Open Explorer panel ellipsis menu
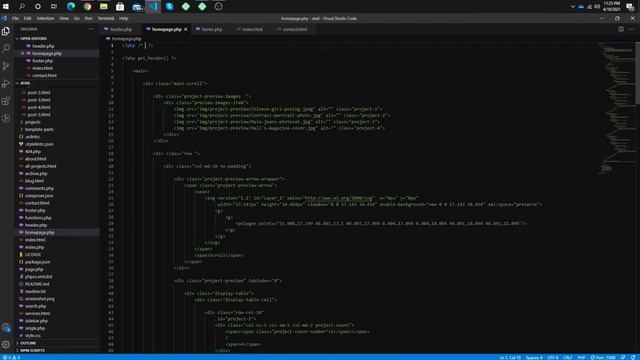Screen dimensions: 640x360 coord(91,29)
